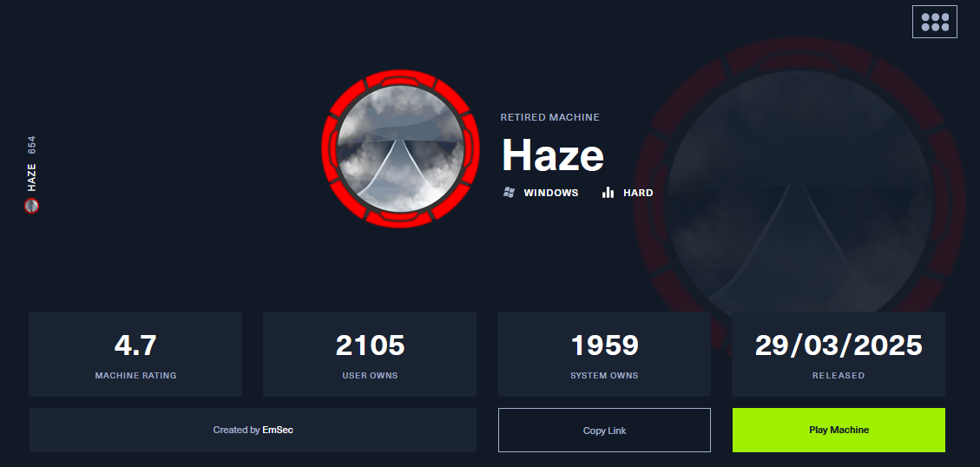Open the 2105 User Owns card

coord(370,354)
